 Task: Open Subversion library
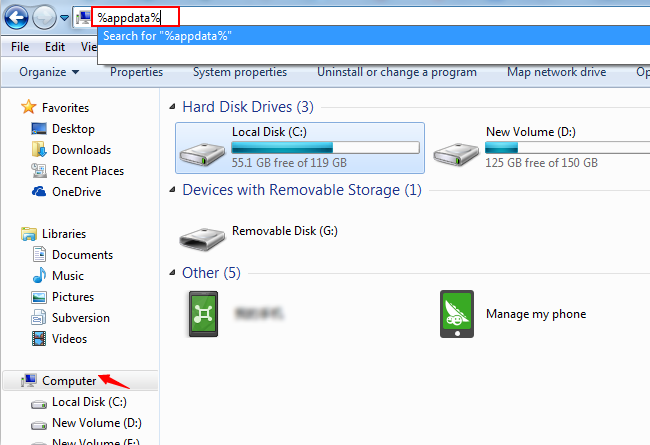pyautogui.click(x=81, y=318)
